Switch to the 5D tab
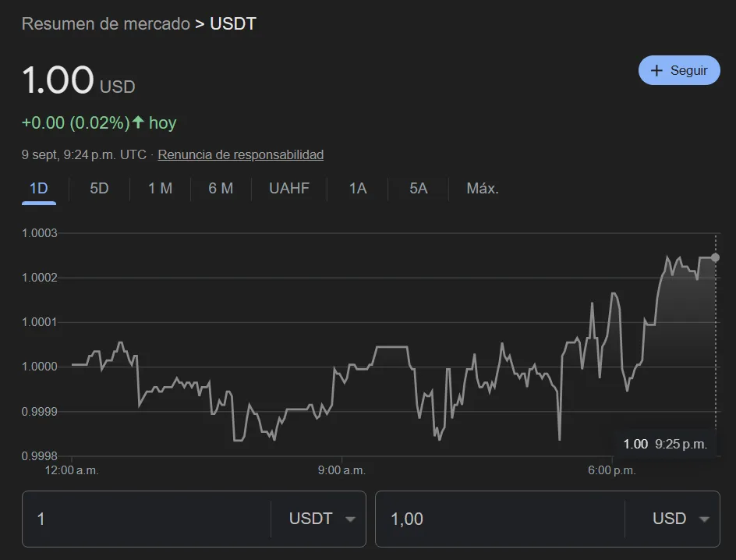This screenshot has height=560, width=736. coord(99,188)
